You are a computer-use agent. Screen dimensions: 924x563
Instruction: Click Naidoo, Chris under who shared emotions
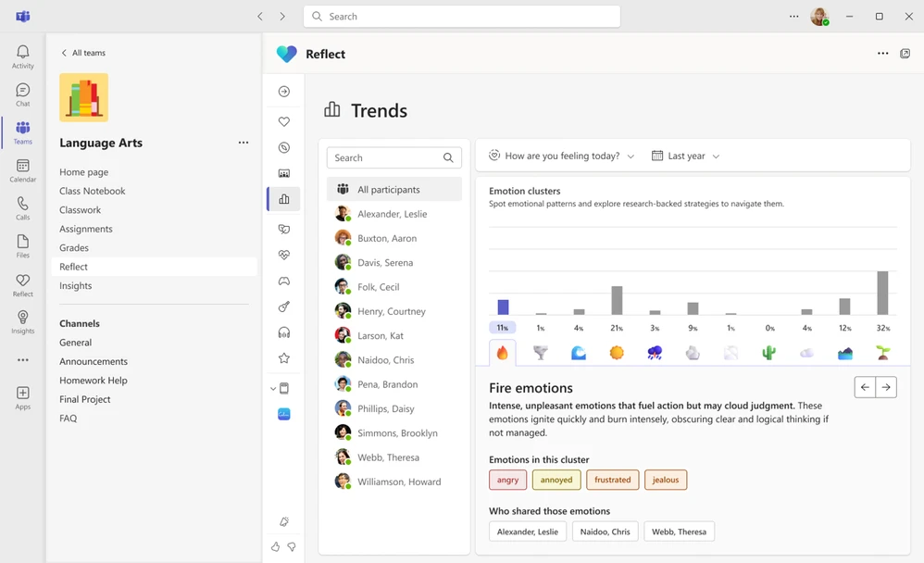coord(605,531)
